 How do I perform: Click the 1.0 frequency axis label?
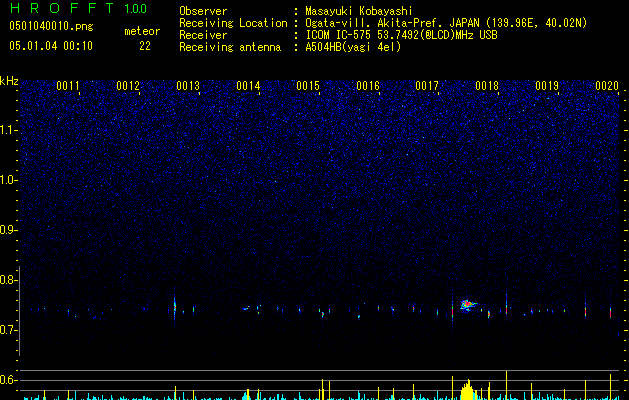(x=7, y=180)
